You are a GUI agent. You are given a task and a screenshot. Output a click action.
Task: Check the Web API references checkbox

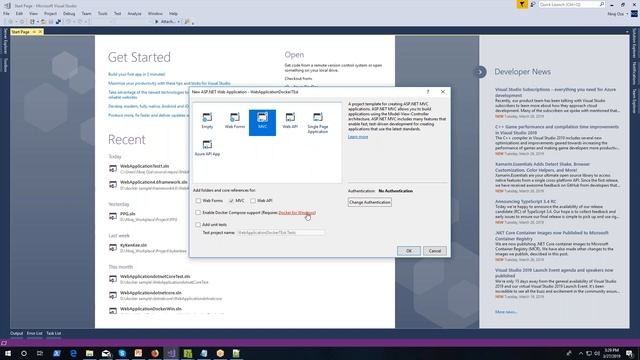253,200
